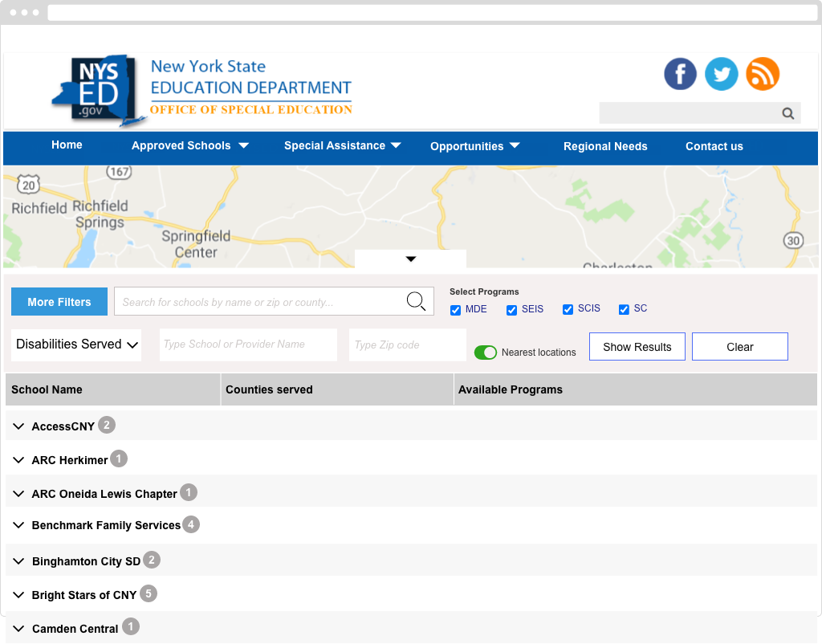Click the NYSED.gov logo
Image resolution: width=822 pixels, height=644 pixels.
pos(99,90)
